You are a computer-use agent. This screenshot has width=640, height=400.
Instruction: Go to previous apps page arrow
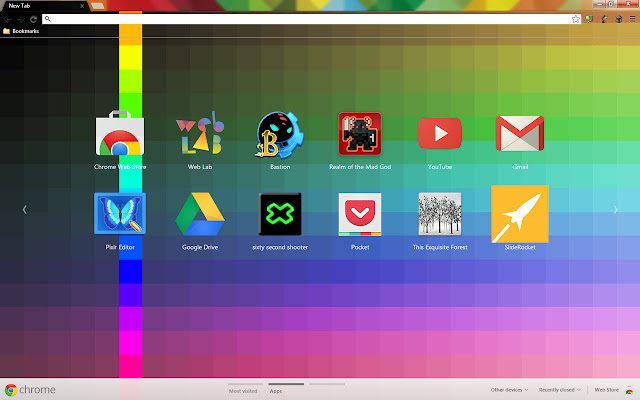click(x=24, y=209)
